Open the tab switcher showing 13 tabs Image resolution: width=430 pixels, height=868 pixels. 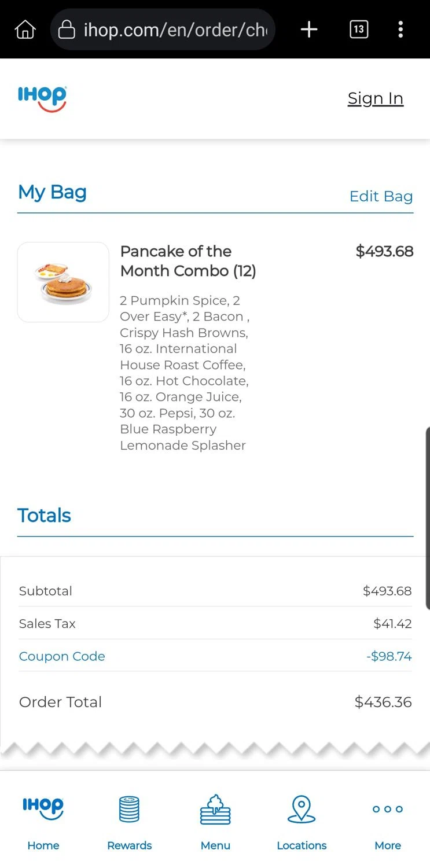tap(359, 30)
